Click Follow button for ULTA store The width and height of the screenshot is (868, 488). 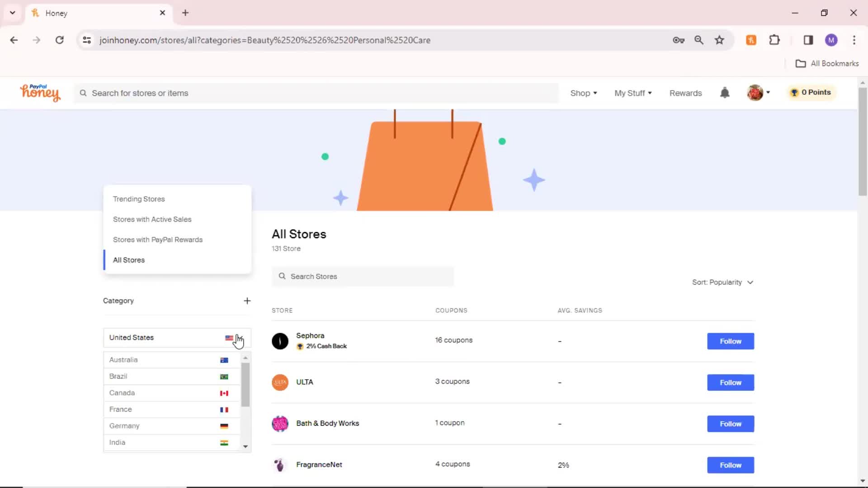(x=730, y=382)
